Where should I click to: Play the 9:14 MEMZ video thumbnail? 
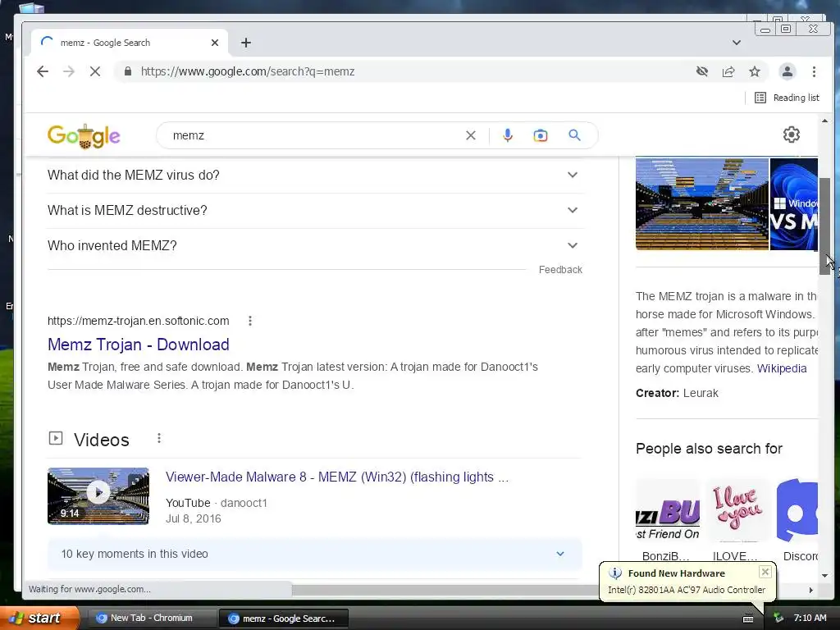coord(98,496)
